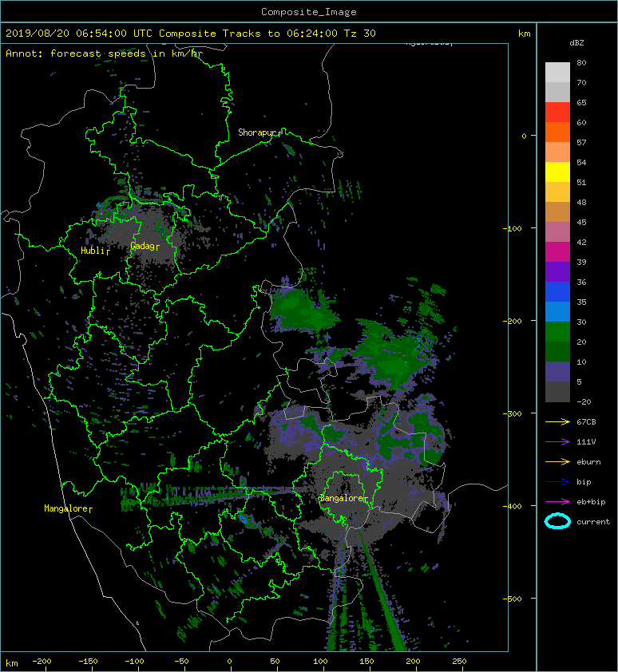618x672 pixels.
Task: Pick the light gray 80 dBZ swatch
Action: (557, 73)
